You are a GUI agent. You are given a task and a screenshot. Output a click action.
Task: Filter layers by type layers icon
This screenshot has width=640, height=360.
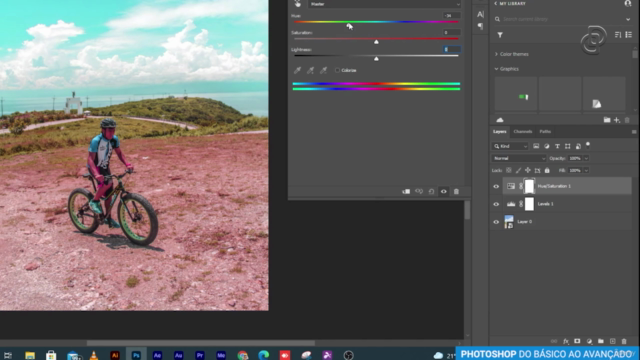click(x=557, y=146)
